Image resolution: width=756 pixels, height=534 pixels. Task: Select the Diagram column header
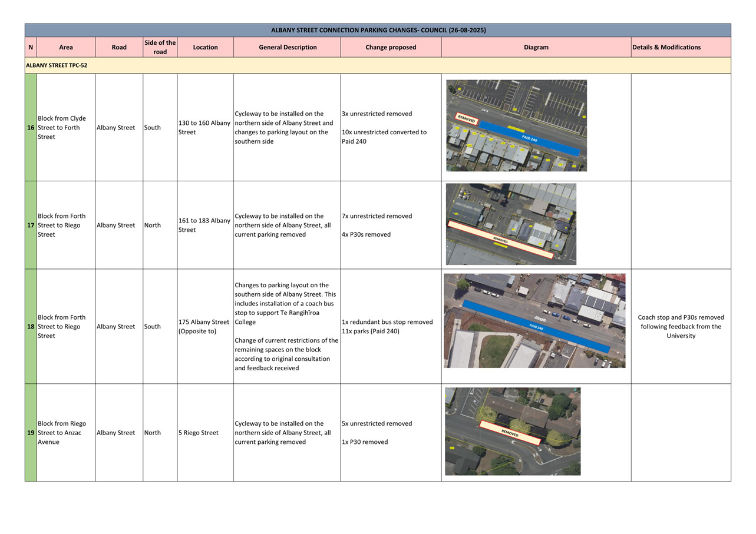click(536, 47)
